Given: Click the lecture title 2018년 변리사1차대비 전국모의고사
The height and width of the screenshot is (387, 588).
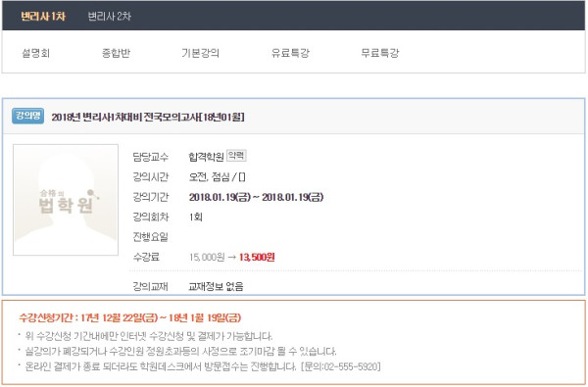Looking at the screenshot, I should [x=148, y=117].
